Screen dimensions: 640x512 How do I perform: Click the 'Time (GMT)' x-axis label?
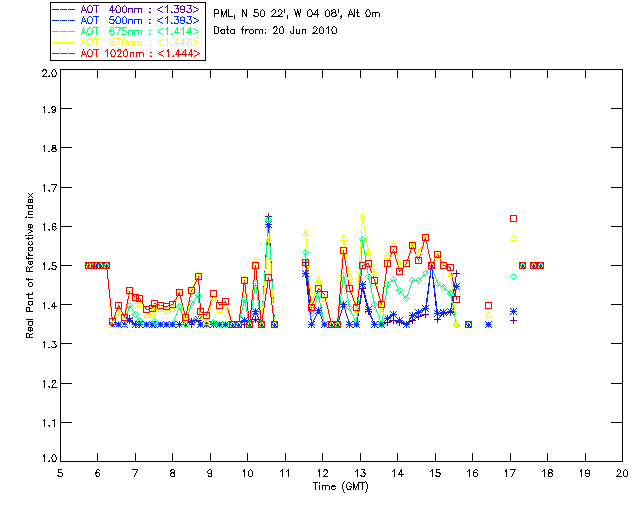click(x=340, y=487)
